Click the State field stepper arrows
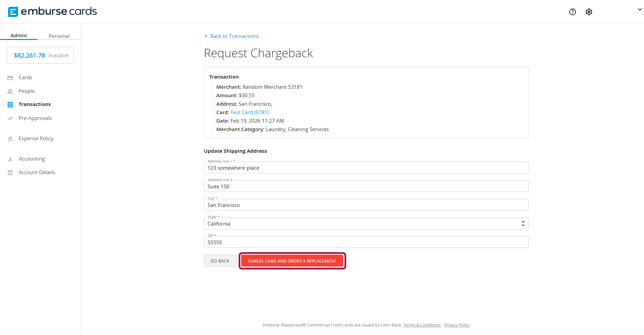This screenshot has width=644, height=335. pos(523,223)
